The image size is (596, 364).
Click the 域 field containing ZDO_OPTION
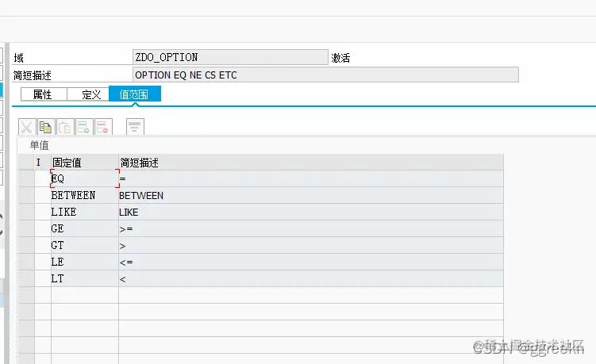[x=230, y=57]
